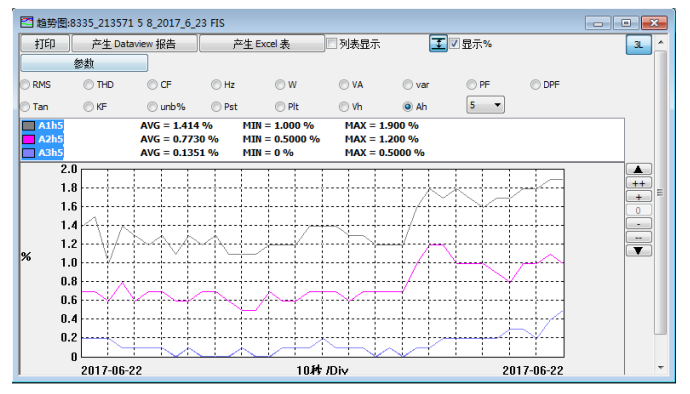Click the 3L phase selector button
The width and height of the screenshot is (690, 394).
pyautogui.click(x=638, y=44)
